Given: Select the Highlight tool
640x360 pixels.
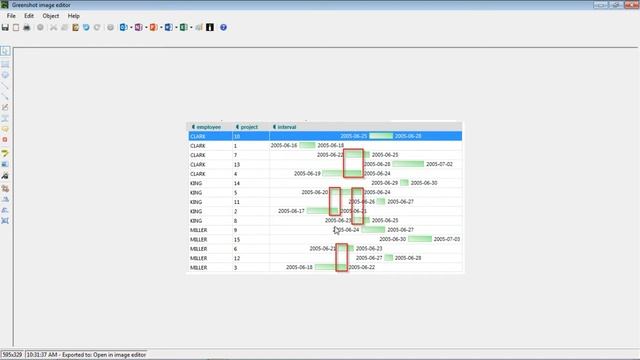Looking at the screenshot, I should [x=5, y=153].
